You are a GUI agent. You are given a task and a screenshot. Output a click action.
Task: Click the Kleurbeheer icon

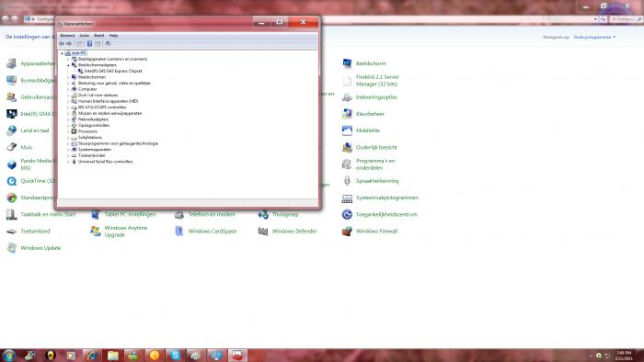pos(347,114)
